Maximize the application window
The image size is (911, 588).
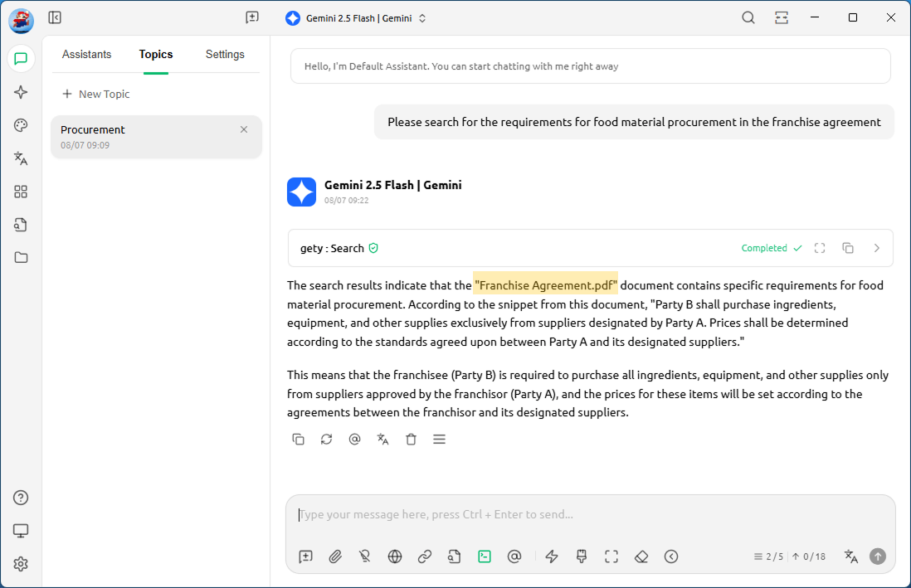pos(853,17)
